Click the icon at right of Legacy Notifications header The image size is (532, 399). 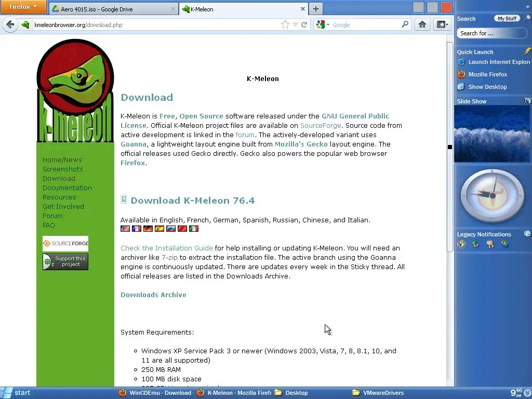[x=527, y=233]
